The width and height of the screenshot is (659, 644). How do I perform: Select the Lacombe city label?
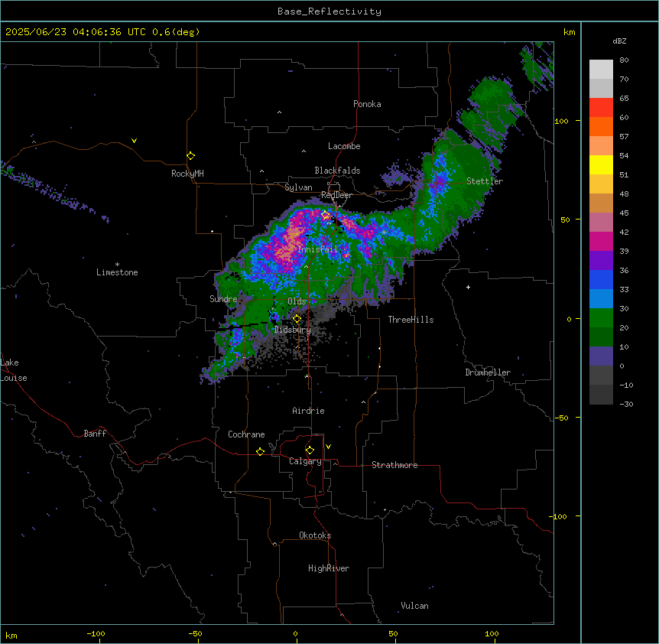click(344, 146)
